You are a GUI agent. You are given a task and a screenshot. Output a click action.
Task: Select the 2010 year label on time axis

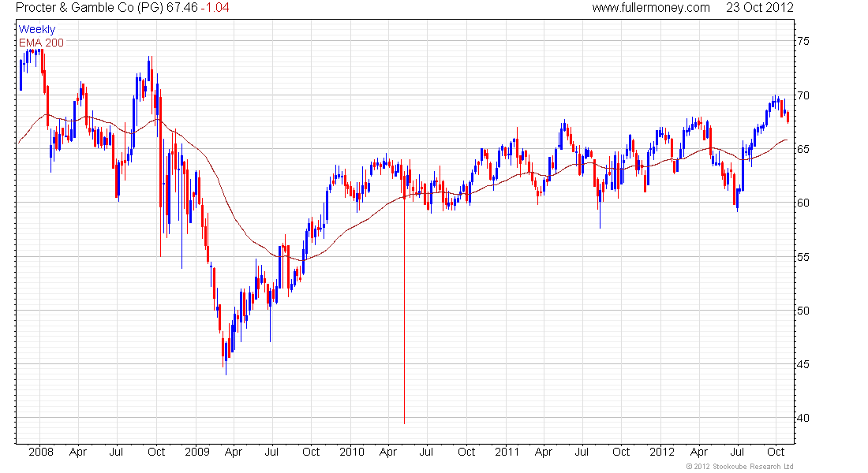[352, 452]
